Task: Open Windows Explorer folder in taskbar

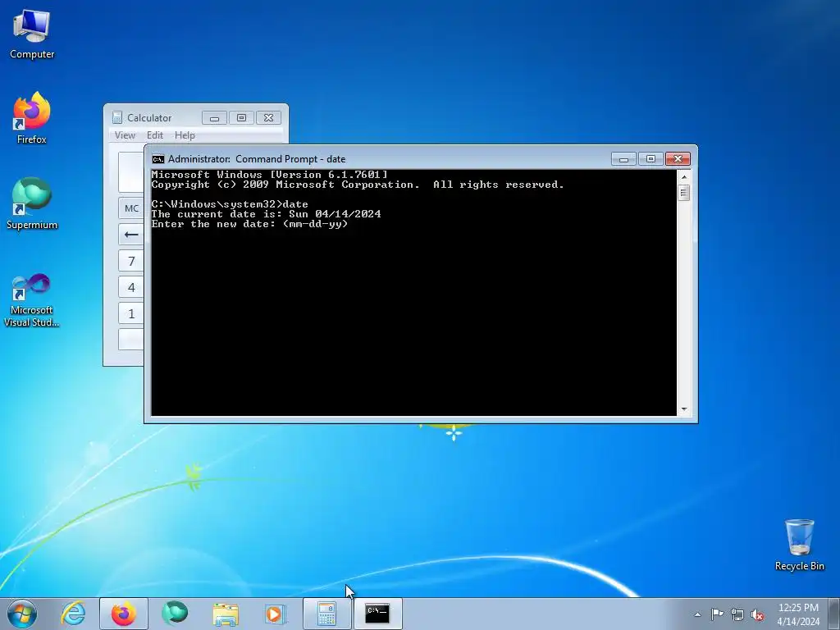Action: 226,614
